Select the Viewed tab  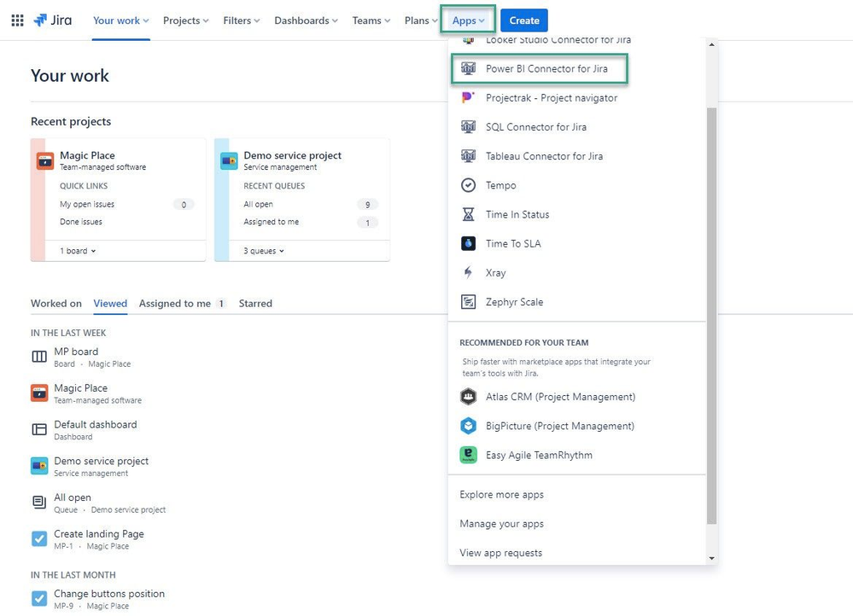pos(110,304)
